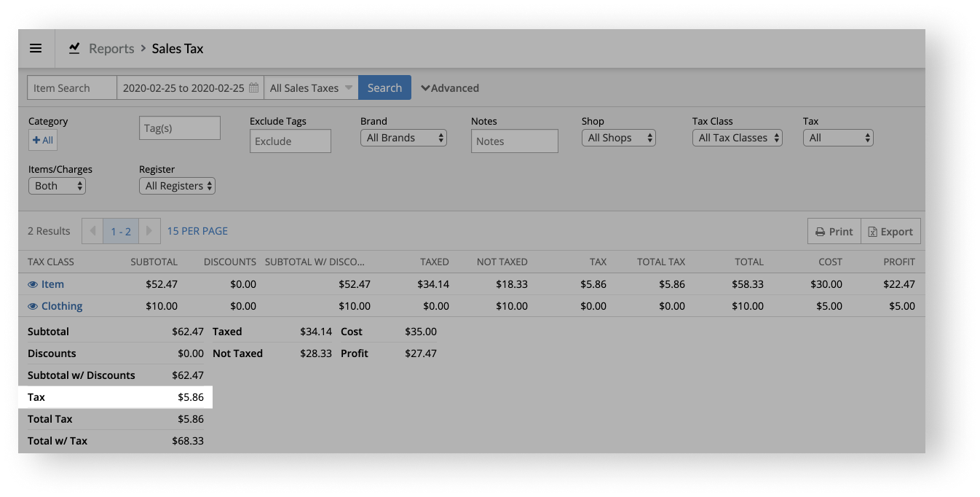This screenshot has height=497, width=980.
Task: Select Clothing not taxed value $10.00
Action: (x=512, y=306)
